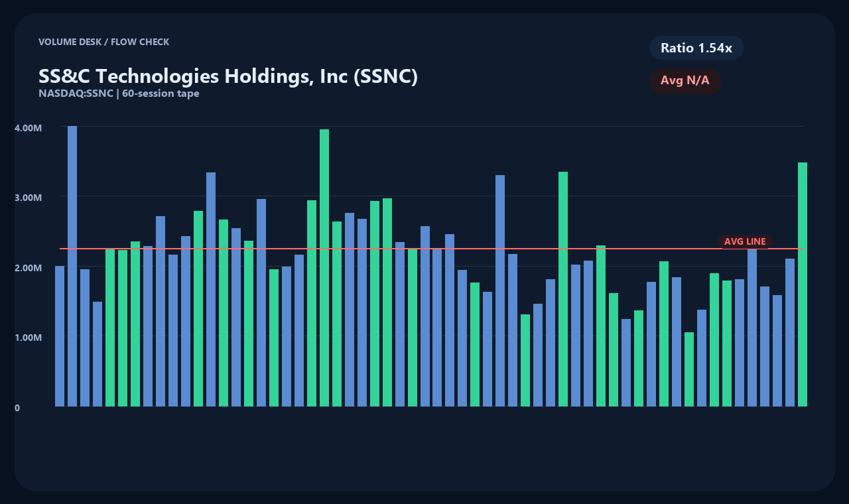This screenshot has width=849, height=504.
Task: Select the NASDAQ:SSNC 60-session tape subtitle
Action: (x=119, y=94)
